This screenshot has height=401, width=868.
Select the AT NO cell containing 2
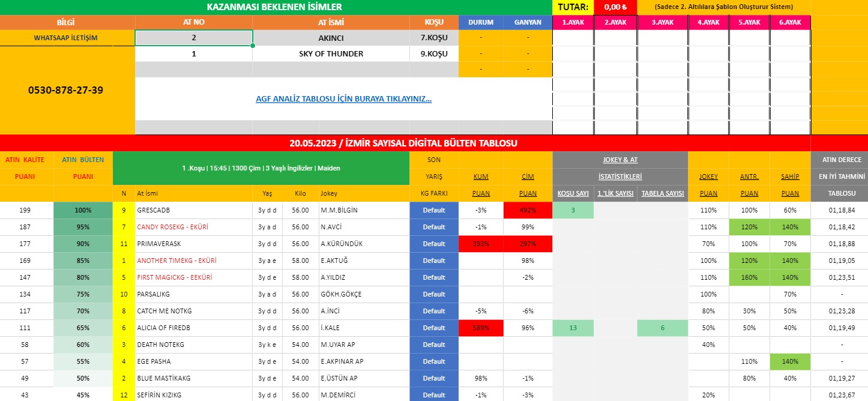pos(193,38)
